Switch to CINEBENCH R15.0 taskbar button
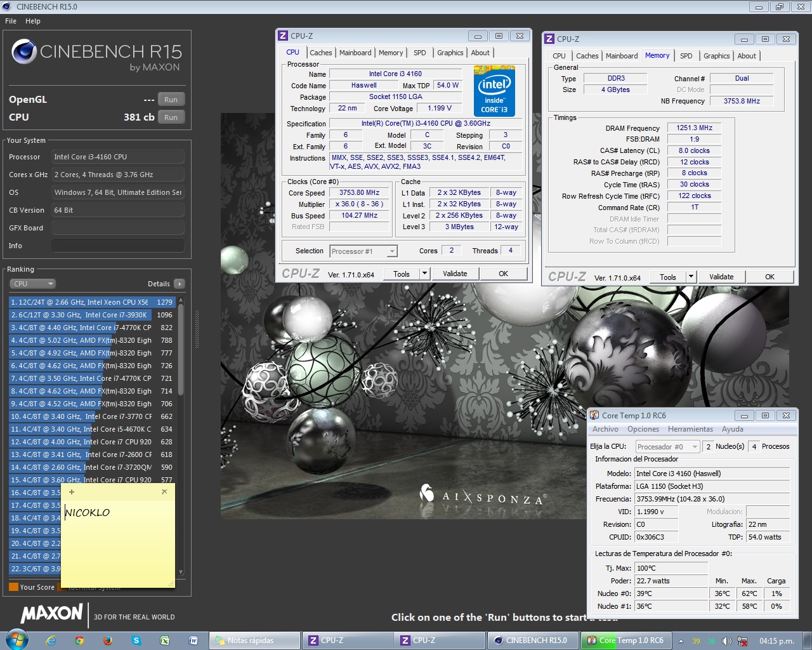The width and height of the screenshot is (812, 650). (x=533, y=640)
